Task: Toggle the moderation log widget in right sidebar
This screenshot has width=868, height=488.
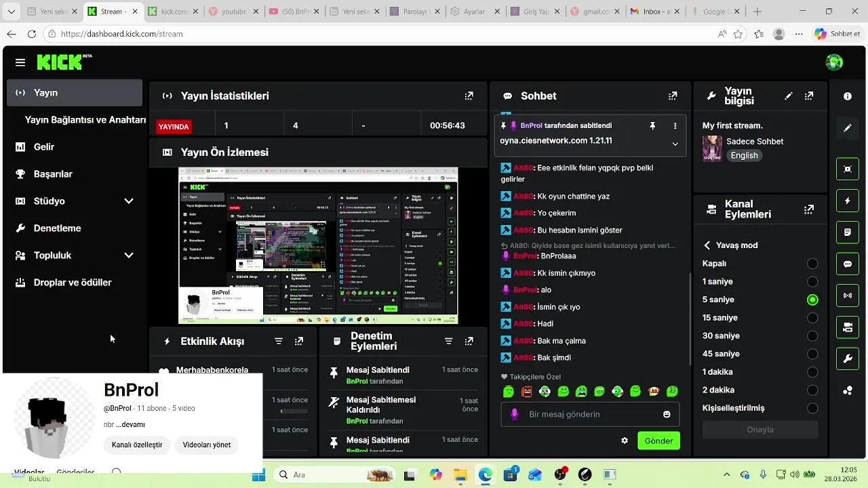Action: (848, 232)
